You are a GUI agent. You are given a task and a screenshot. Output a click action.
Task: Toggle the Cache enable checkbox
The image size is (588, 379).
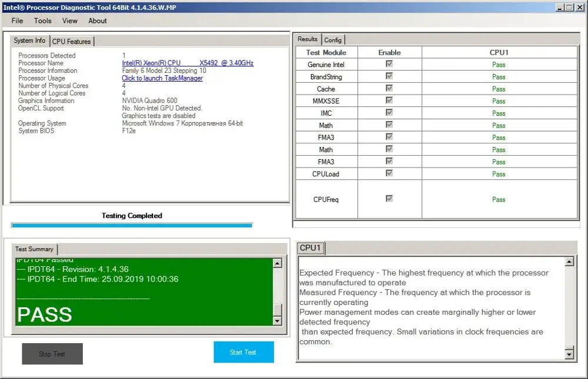tap(389, 88)
